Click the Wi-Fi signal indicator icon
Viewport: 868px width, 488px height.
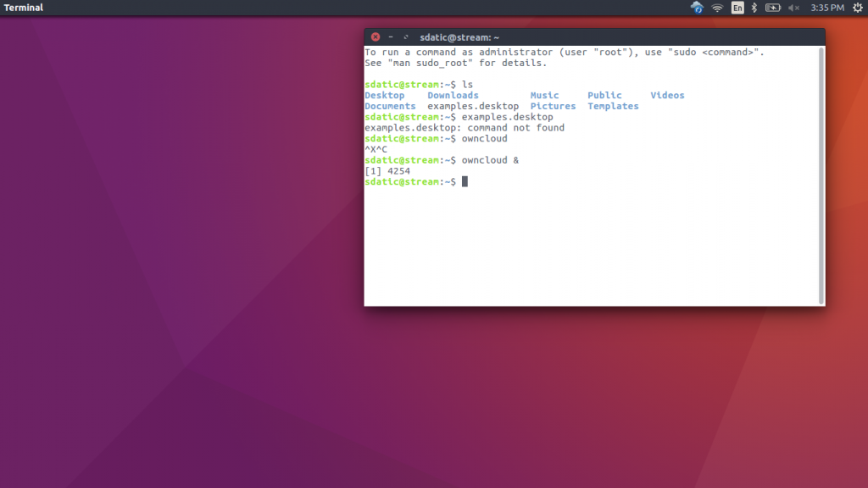(717, 7)
